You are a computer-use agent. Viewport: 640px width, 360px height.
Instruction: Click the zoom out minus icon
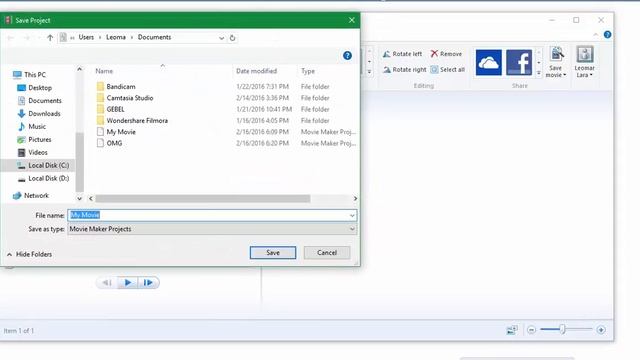pyautogui.click(x=531, y=330)
